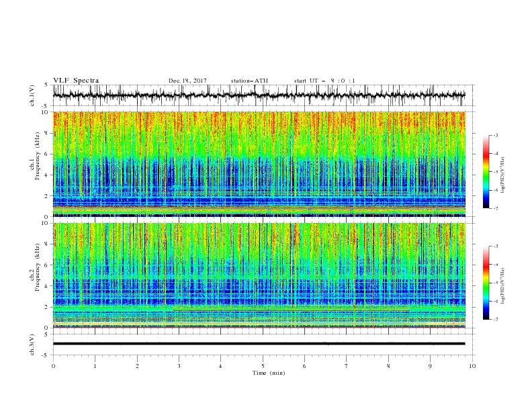The height and width of the screenshot is (411, 532).
Task: Click the time axis tick label "10"
Action: 472,366
